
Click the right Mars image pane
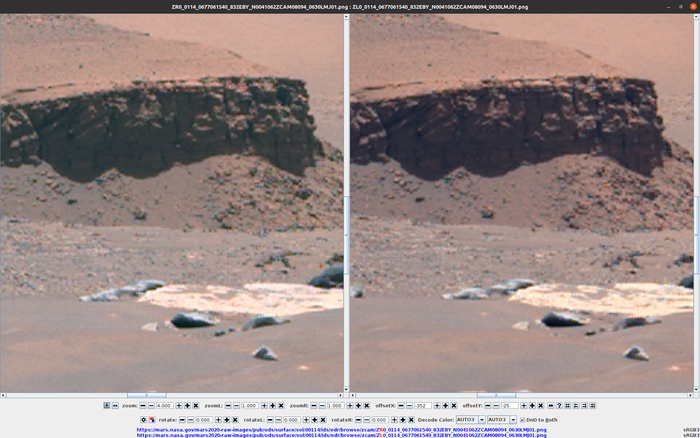[x=522, y=203]
